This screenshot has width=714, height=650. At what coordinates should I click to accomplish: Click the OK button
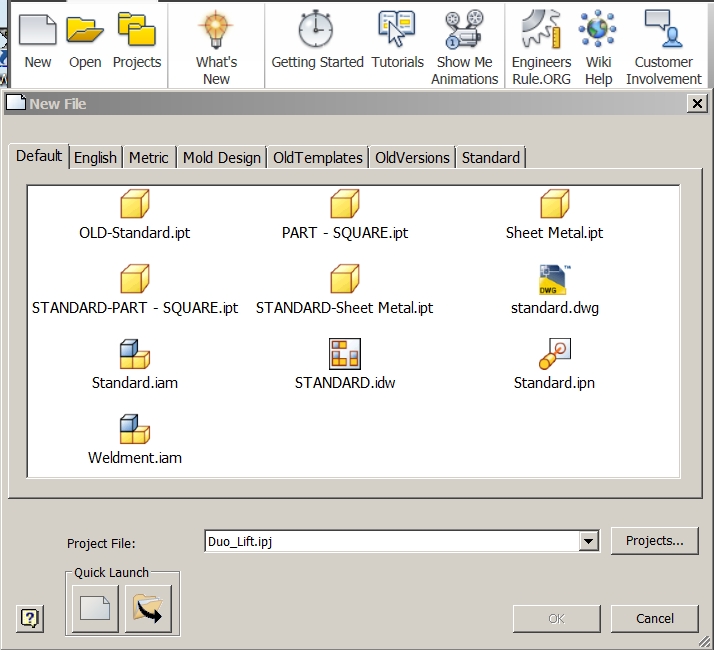[x=556, y=619]
